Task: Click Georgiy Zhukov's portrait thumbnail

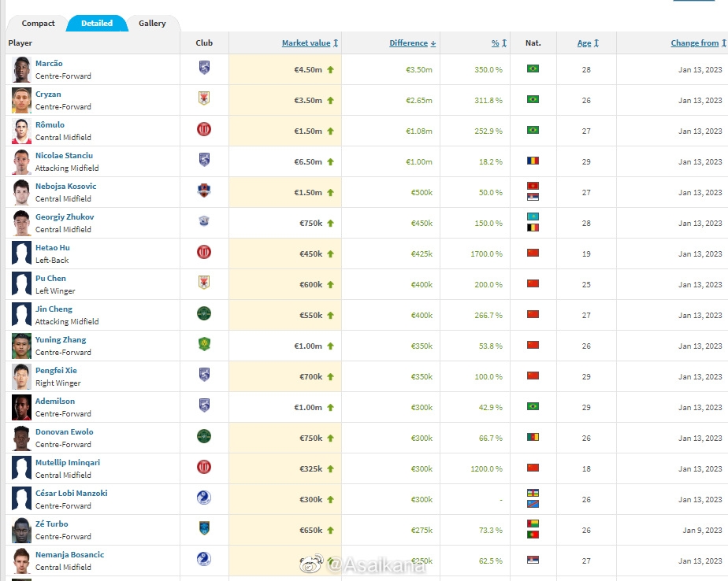Action: point(22,224)
